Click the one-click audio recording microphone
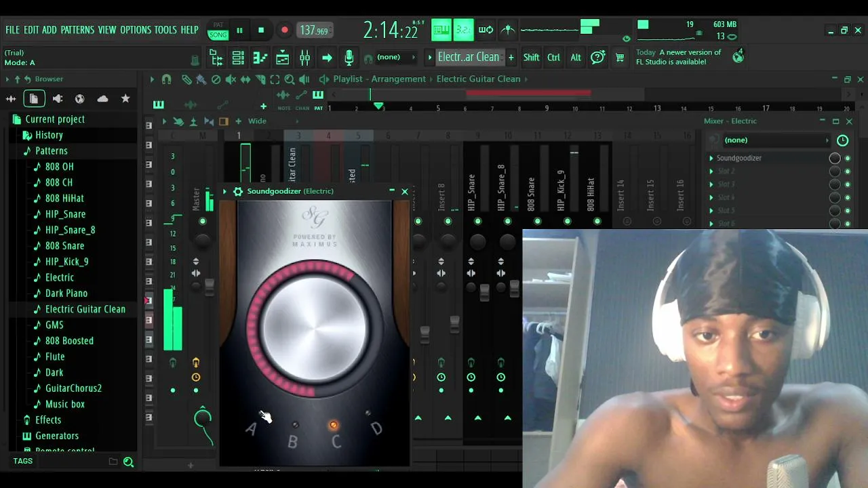The image size is (868, 488). coord(349,58)
